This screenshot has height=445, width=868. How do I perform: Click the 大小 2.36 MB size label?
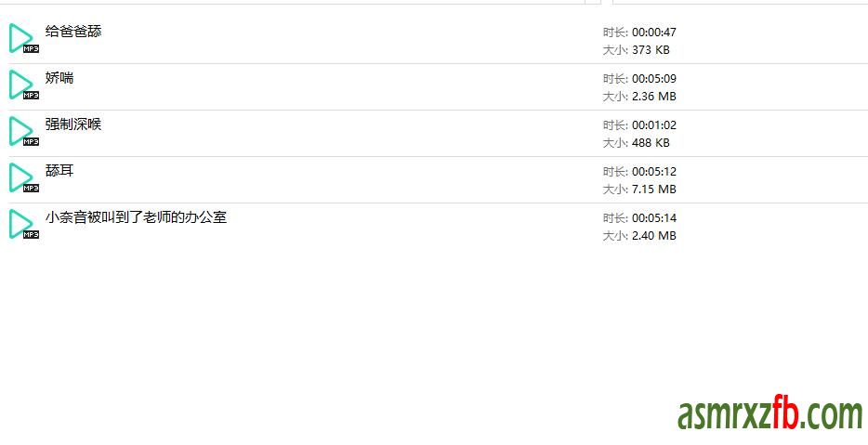pos(639,97)
